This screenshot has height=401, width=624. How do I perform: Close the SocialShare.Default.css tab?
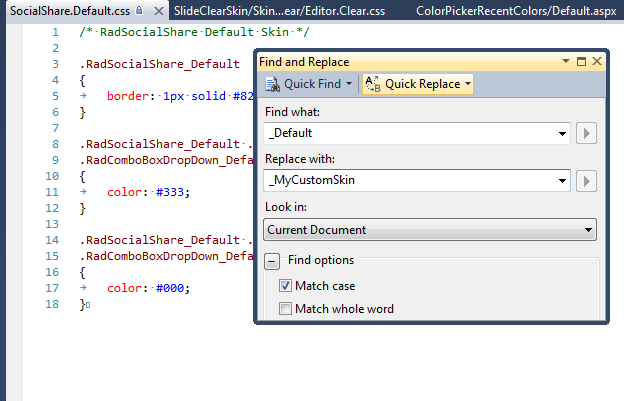pyautogui.click(x=159, y=11)
